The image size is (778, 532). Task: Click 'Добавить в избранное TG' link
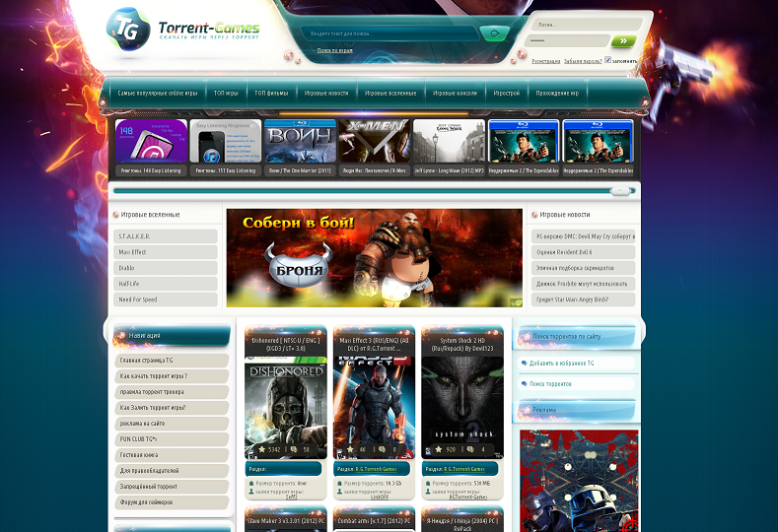pos(561,364)
